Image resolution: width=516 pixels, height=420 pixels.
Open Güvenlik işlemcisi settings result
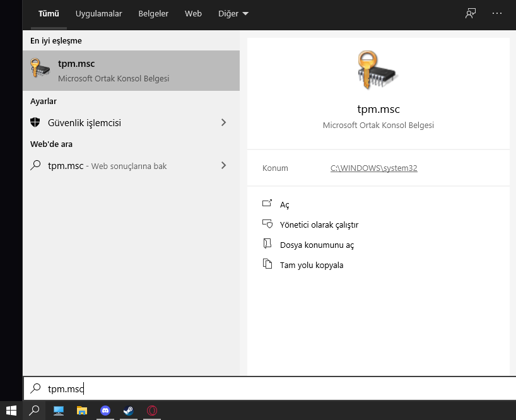131,123
